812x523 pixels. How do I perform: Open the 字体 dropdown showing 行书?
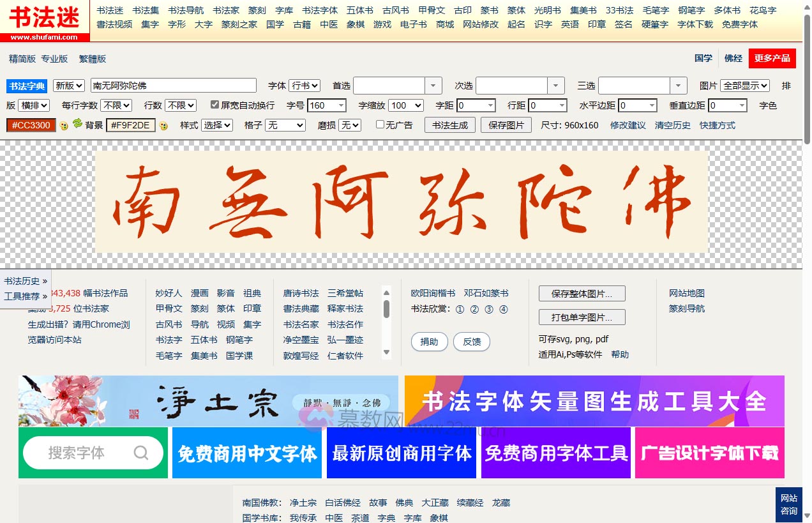(306, 84)
